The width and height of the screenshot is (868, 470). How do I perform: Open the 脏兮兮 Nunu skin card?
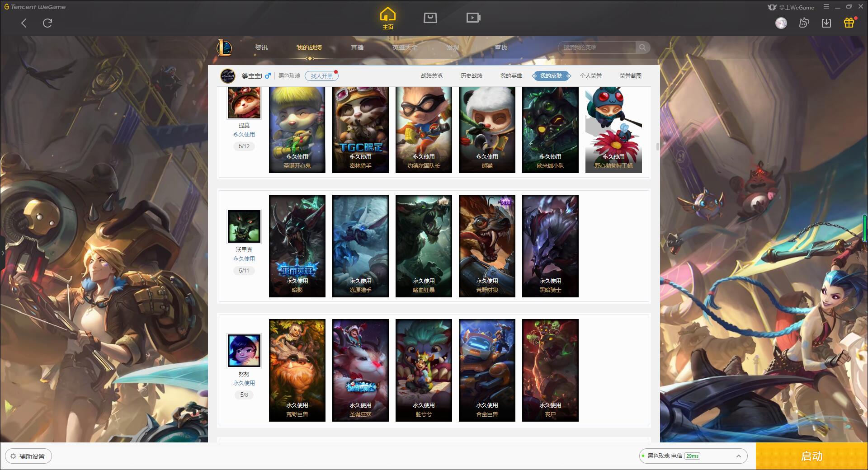click(x=424, y=370)
